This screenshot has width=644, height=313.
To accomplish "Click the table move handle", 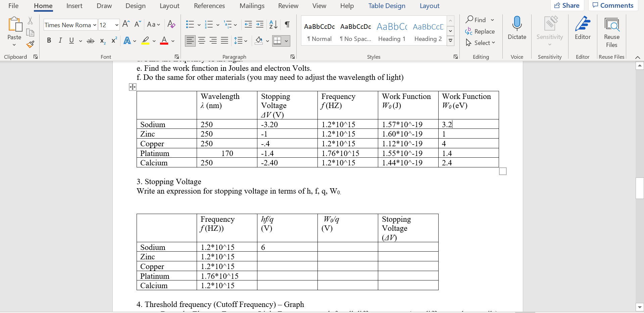I will 133,87.
